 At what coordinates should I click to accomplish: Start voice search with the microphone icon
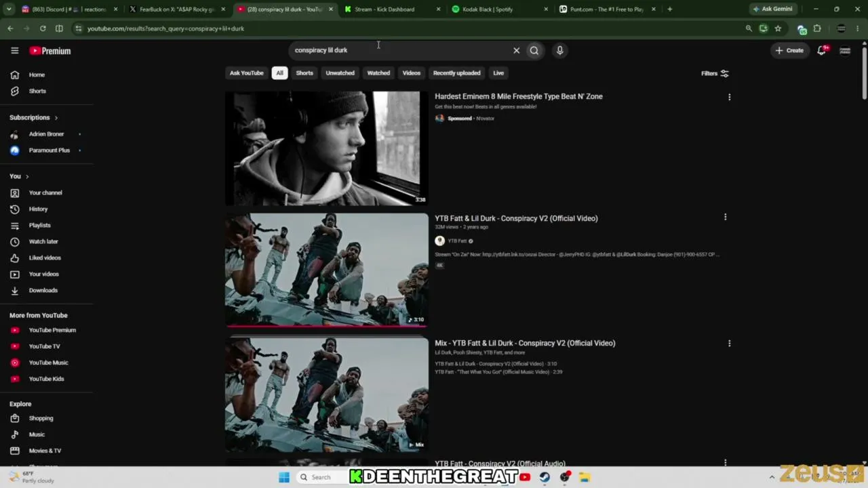pos(559,50)
